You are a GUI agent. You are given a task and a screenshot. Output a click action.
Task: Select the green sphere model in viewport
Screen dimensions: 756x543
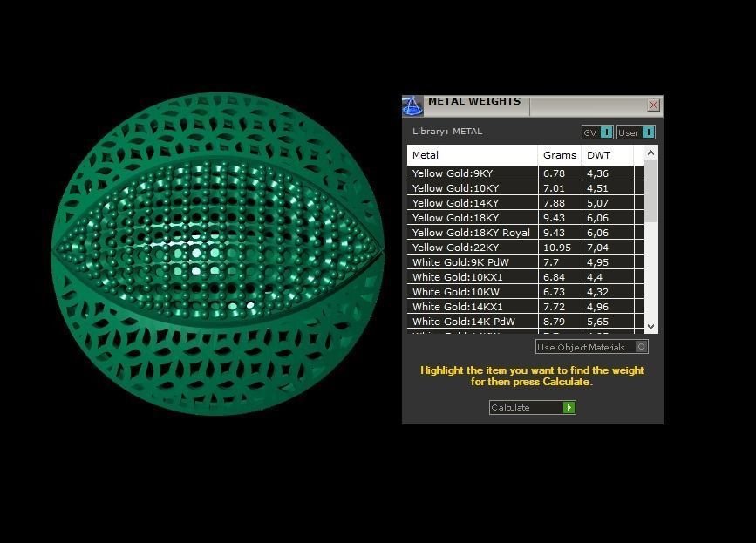[x=217, y=254]
